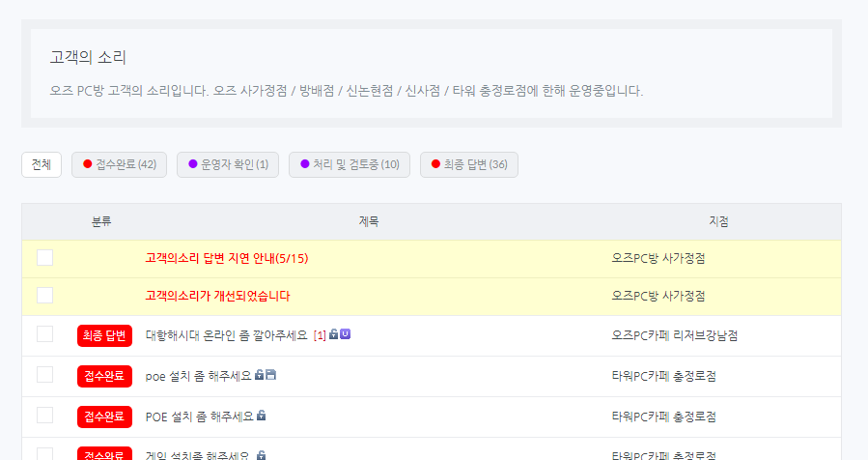Tick the checkbox for 대항해시대 온라인 row
This screenshot has width=868, height=460.
click(x=44, y=334)
